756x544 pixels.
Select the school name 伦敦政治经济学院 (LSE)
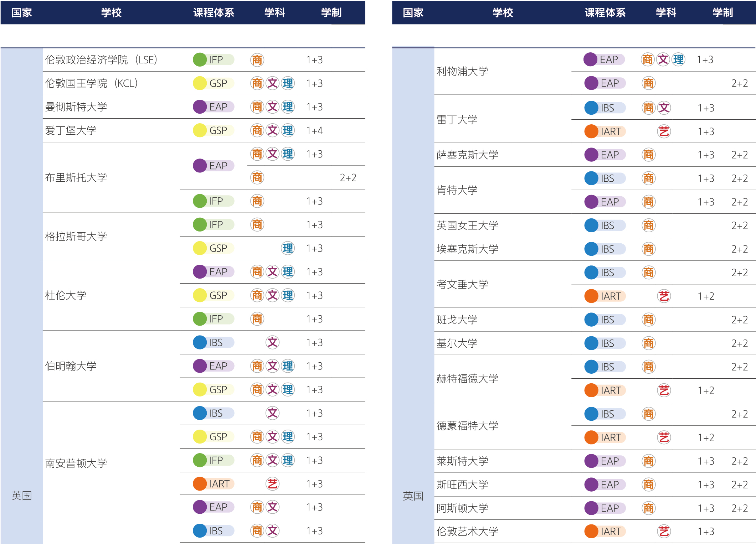pos(101,59)
